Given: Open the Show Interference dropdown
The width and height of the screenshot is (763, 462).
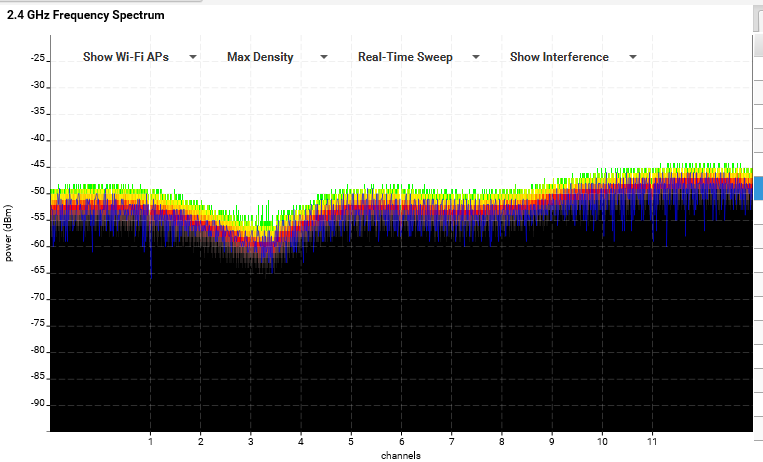Looking at the screenshot, I should (573, 57).
